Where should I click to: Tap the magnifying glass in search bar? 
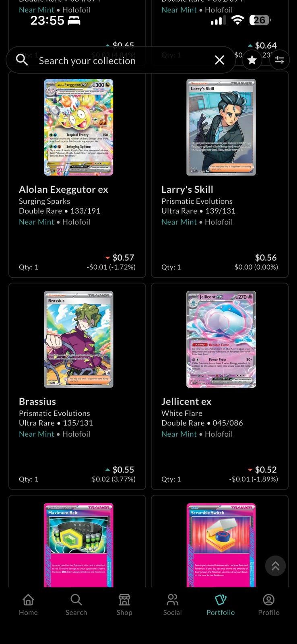pyautogui.click(x=22, y=60)
